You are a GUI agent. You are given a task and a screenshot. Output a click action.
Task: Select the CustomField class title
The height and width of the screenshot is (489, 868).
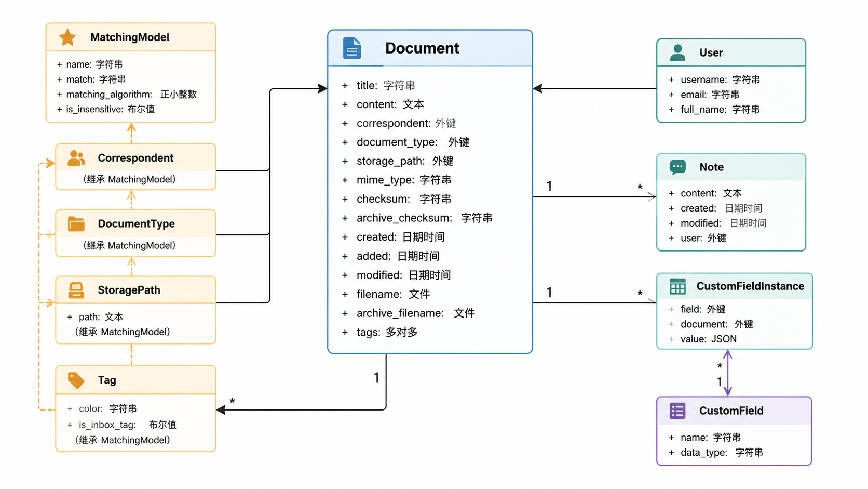[731, 411]
